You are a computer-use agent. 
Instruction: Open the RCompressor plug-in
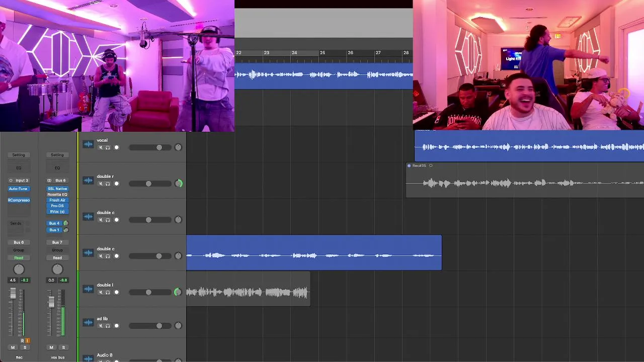click(19, 200)
